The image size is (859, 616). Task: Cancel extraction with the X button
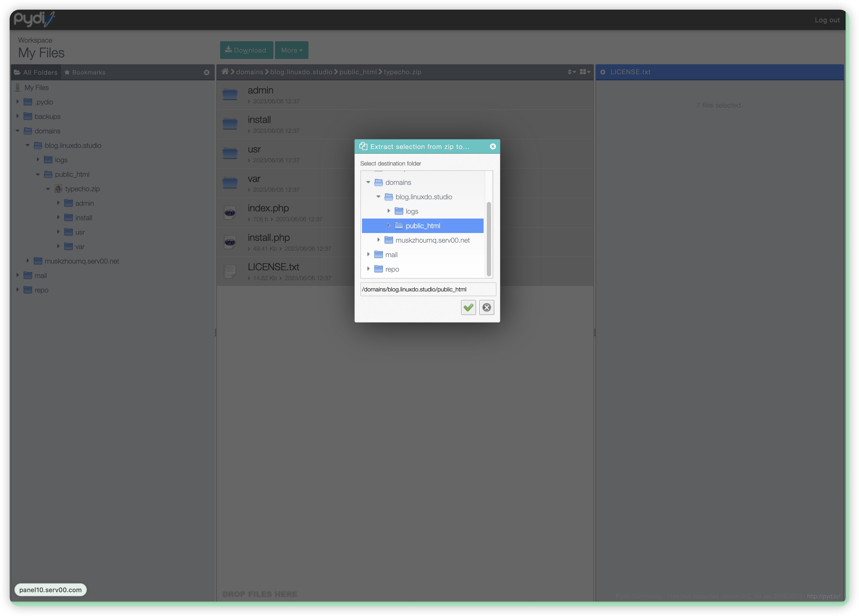coord(487,307)
